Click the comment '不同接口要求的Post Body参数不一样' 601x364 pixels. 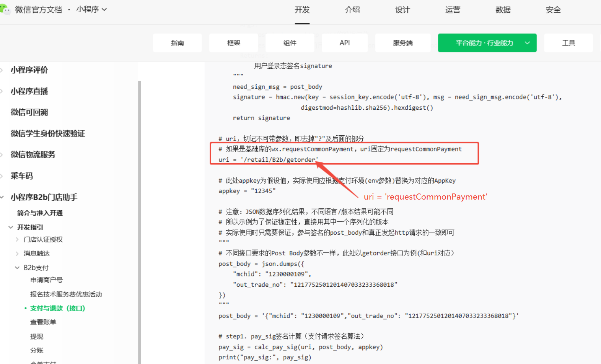[x=336, y=253]
